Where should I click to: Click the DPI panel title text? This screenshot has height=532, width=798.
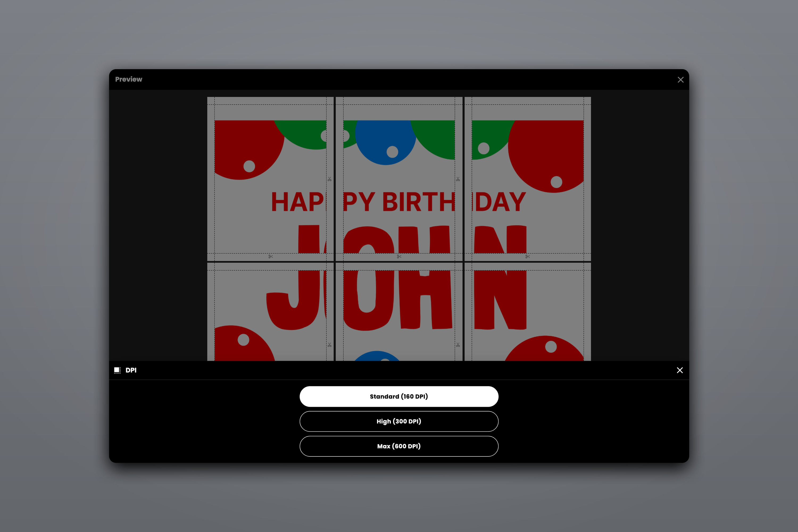coord(131,370)
